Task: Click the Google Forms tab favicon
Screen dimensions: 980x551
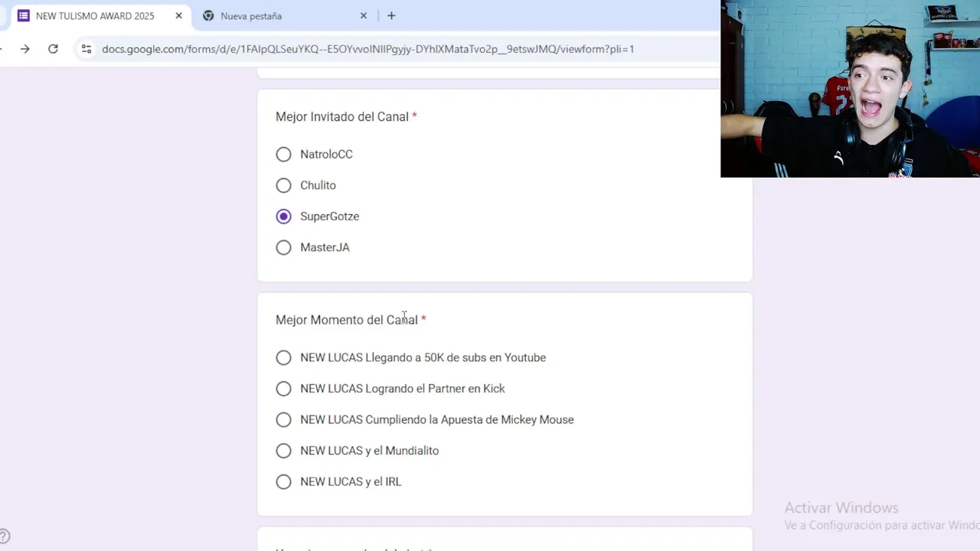Action: point(24,15)
